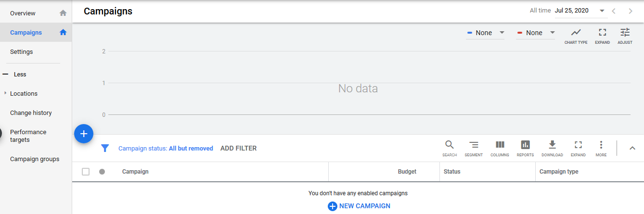Expand the Locations sidebar item
The width and height of the screenshot is (644, 214).
pyautogui.click(x=5, y=93)
